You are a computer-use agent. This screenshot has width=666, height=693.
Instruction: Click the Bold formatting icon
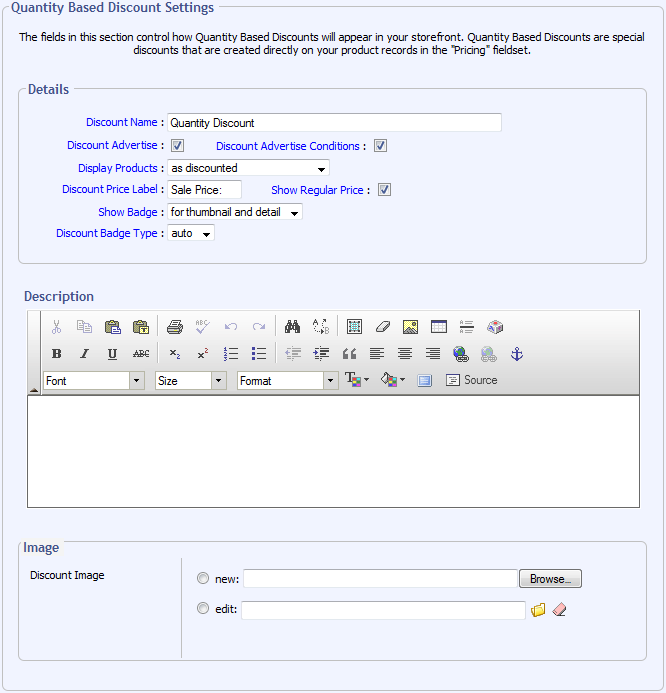pos(57,354)
